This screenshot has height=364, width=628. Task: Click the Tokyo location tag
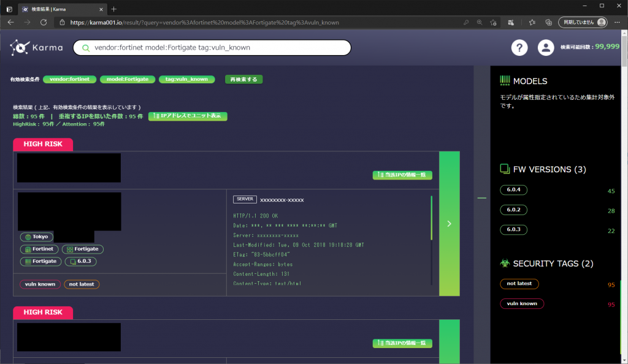[36, 237]
